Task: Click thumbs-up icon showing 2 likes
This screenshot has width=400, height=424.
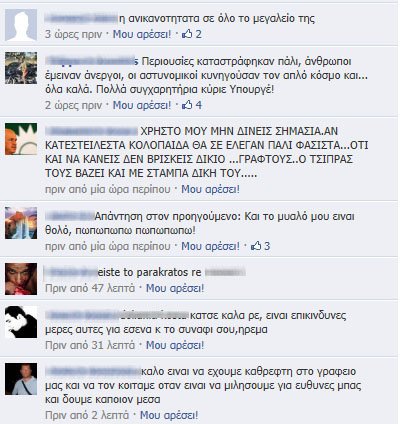Action: (187, 34)
